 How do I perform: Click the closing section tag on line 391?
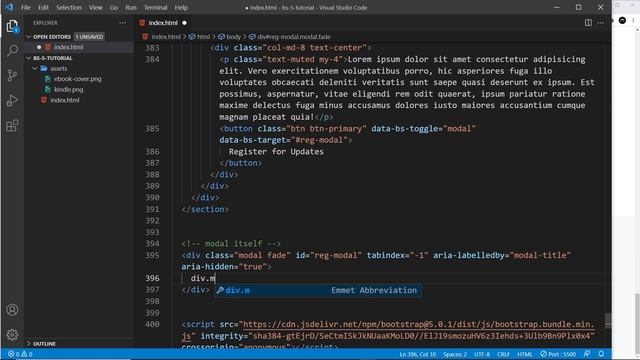point(205,209)
